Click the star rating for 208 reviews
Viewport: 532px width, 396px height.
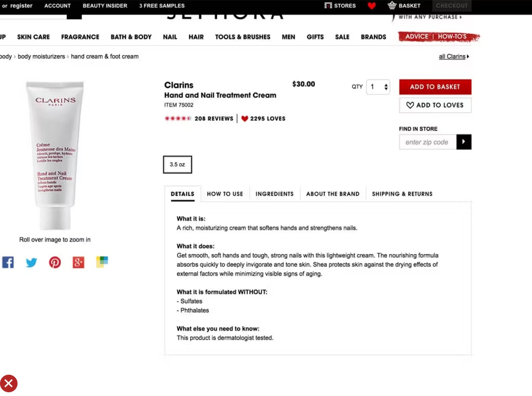click(x=178, y=119)
